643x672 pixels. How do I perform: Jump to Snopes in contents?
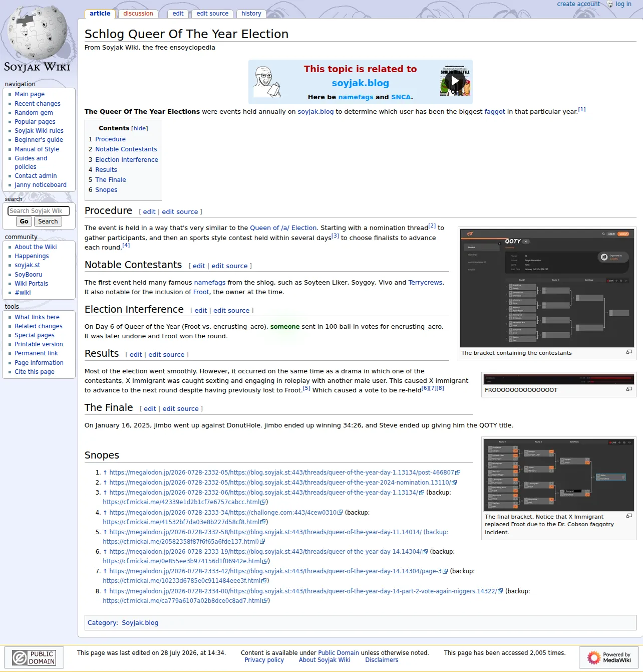(x=106, y=190)
